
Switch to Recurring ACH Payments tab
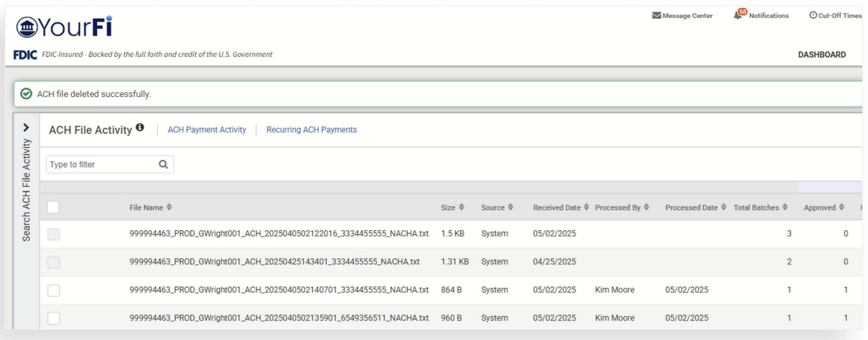(x=311, y=130)
